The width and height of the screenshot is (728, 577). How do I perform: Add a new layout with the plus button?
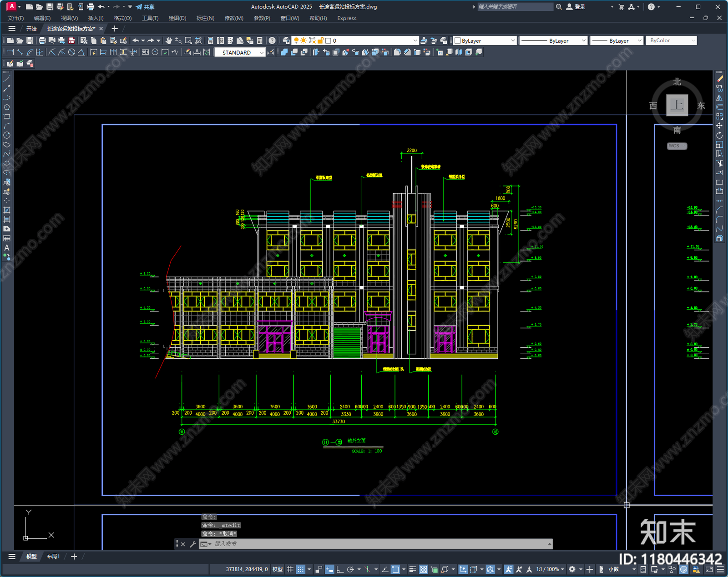[74, 557]
